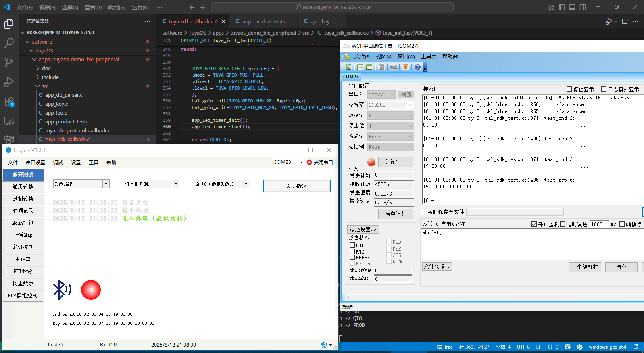
Task: Open the 进入低功耗 dropdown in Logic
Action: tap(151, 184)
